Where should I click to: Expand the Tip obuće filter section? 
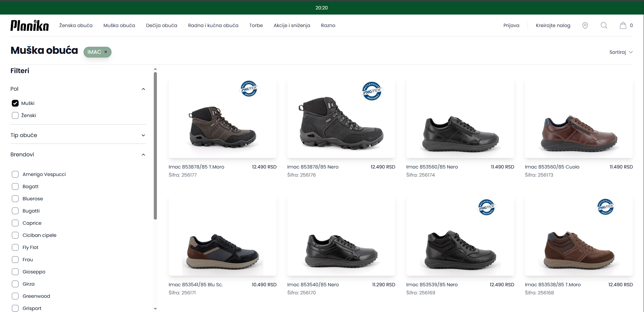(x=143, y=135)
